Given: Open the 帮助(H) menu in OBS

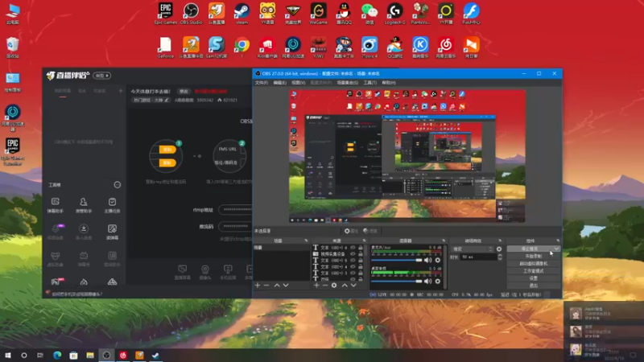Looking at the screenshot, I should [389, 83].
